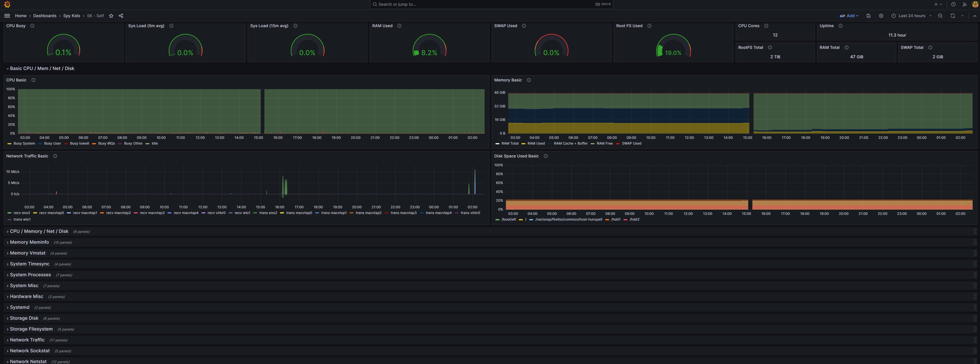The width and height of the screenshot is (980, 364).
Task: Open the news feed icon
Action: pos(964,5)
